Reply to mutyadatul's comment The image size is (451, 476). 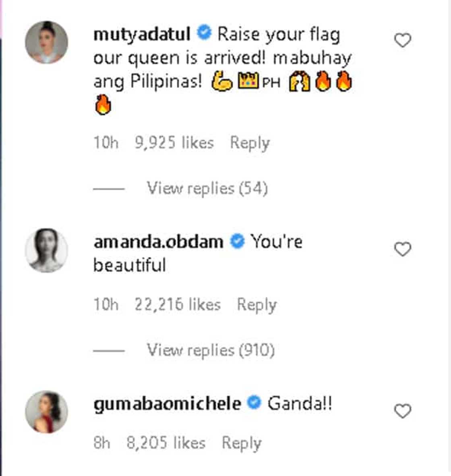pyautogui.click(x=250, y=143)
